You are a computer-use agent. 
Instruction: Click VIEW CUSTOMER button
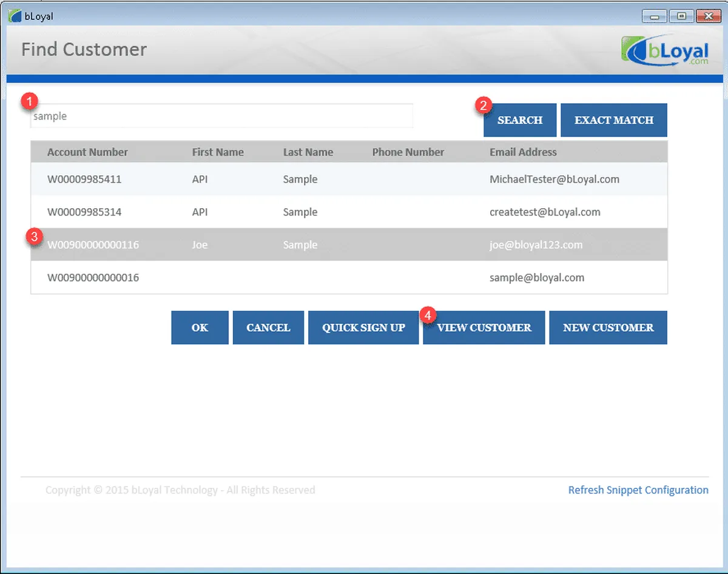484,328
